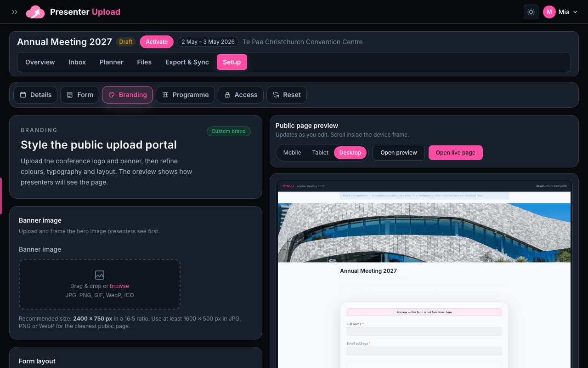
Task: Open the Programme setup section
Action: pos(185,95)
